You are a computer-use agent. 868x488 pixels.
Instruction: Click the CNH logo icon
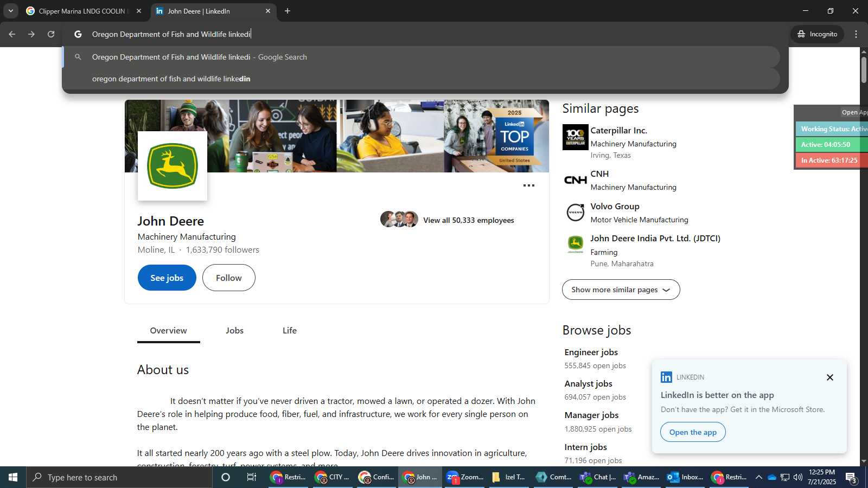pyautogui.click(x=576, y=180)
